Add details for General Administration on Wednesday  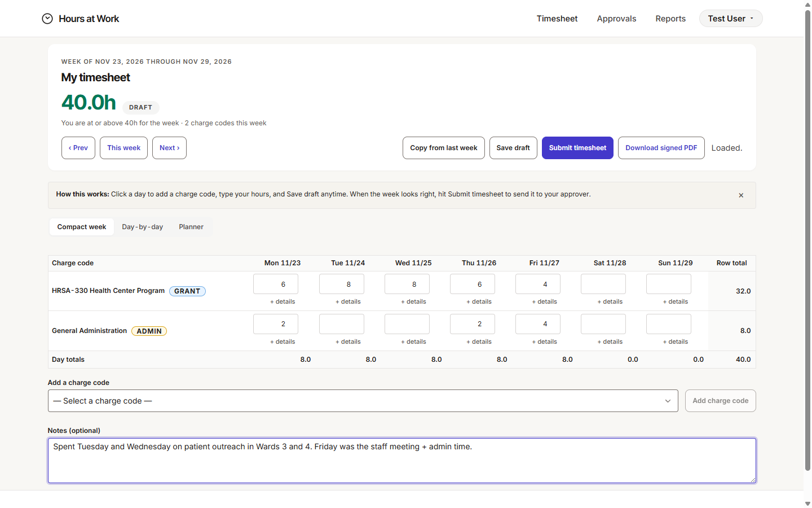pyautogui.click(x=413, y=341)
